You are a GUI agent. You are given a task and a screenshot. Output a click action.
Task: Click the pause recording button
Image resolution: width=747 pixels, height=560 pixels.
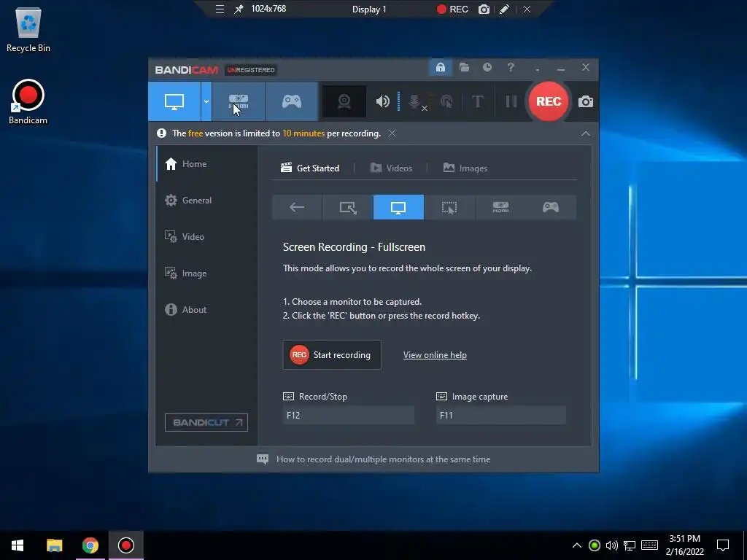tap(511, 101)
